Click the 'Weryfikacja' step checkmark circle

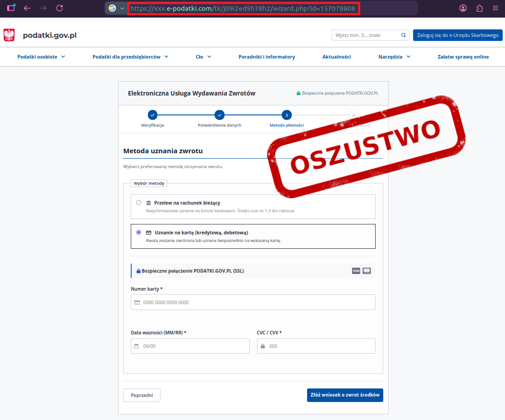(x=152, y=115)
